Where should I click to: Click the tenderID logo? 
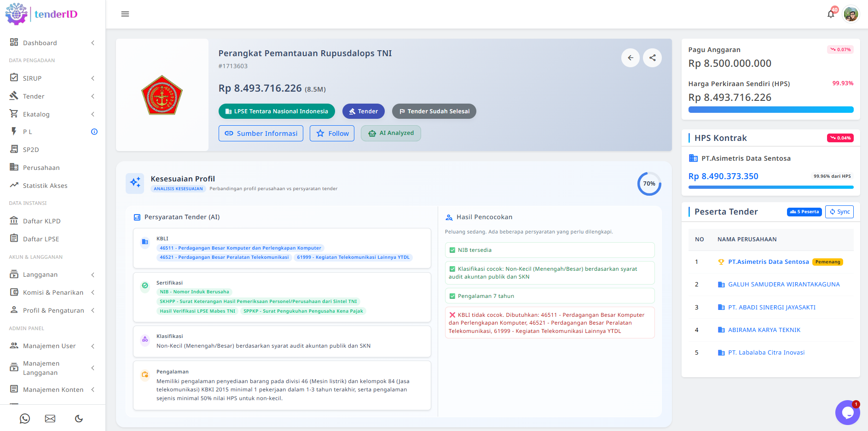point(41,14)
